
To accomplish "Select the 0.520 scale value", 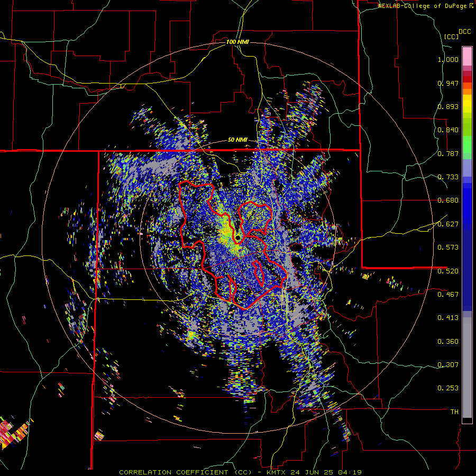I will [448, 271].
